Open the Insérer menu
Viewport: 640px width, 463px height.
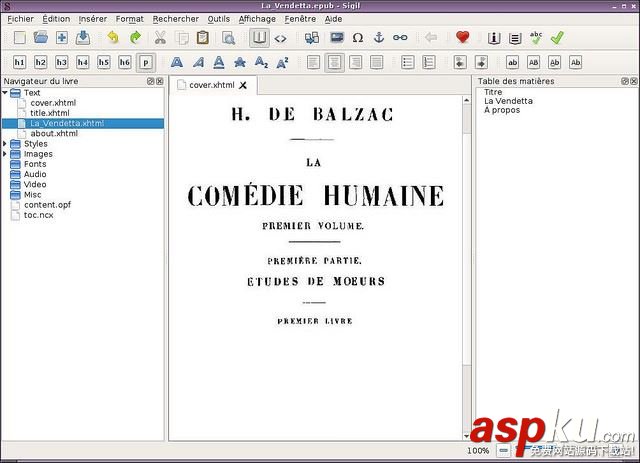[x=93, y=19]
